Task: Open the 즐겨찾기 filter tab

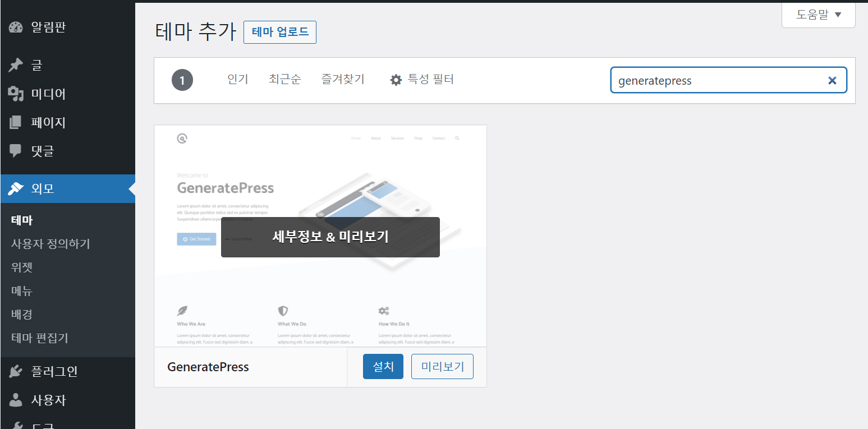Action: click(342, 79)
